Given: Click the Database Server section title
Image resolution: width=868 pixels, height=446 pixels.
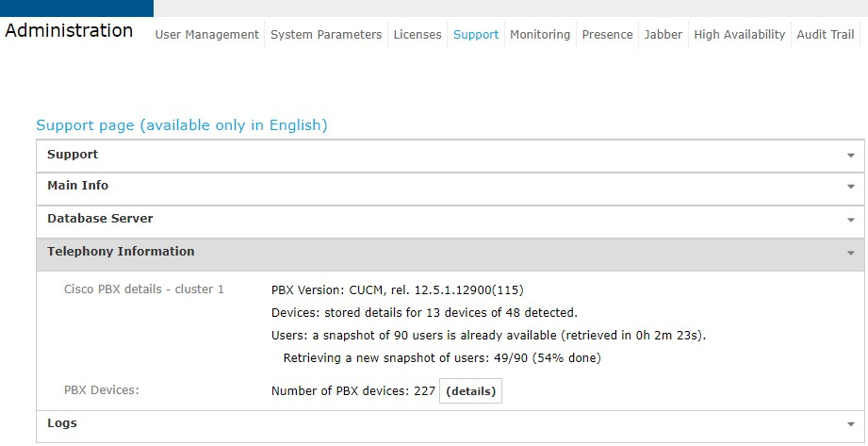Looking at the screenshot, I should pos(100,219).
